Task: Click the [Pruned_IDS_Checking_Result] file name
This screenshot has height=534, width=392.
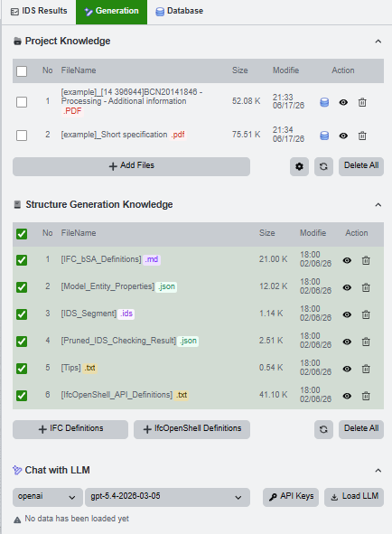Action: click(x=118, y=341)
